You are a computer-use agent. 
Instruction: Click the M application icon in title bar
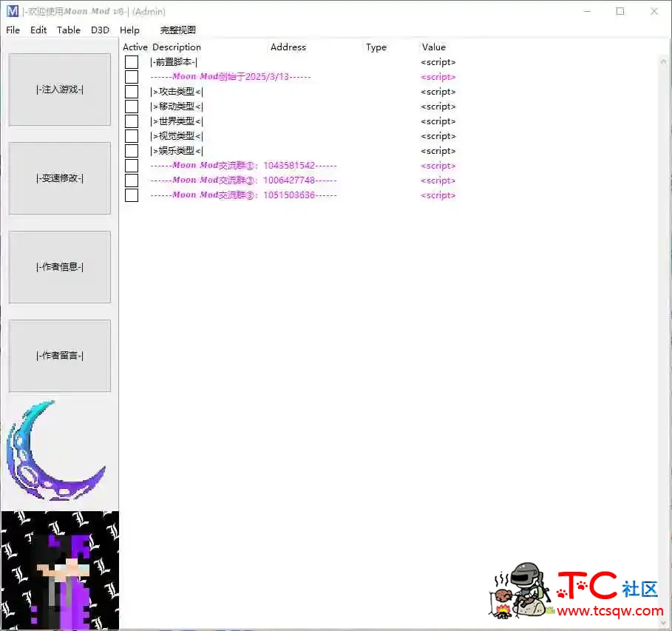pos(13,11)
